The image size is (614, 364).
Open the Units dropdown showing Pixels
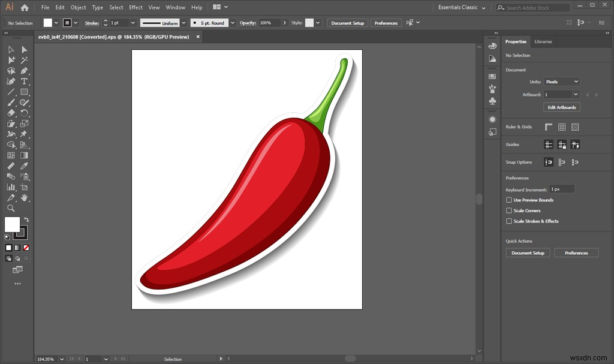pyautogui.click(x=562, y=81)
